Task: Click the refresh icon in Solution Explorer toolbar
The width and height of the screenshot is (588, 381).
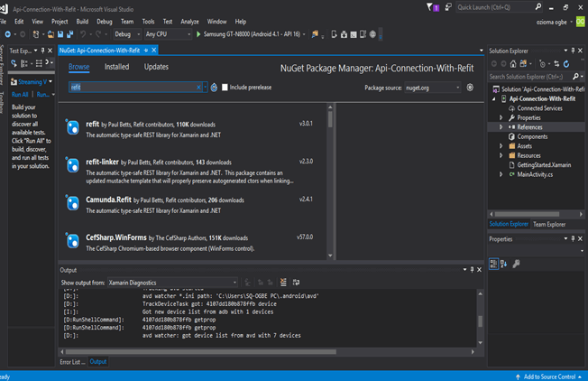Action: point(566,64)
